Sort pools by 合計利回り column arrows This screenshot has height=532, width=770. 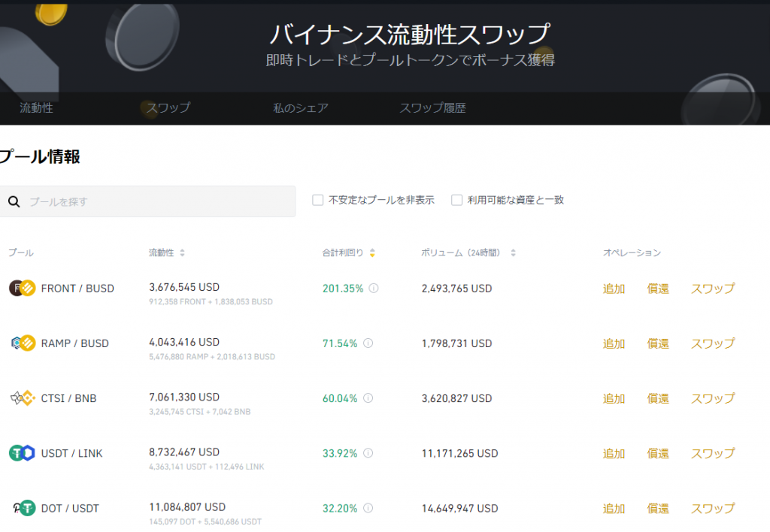point(372,252)
